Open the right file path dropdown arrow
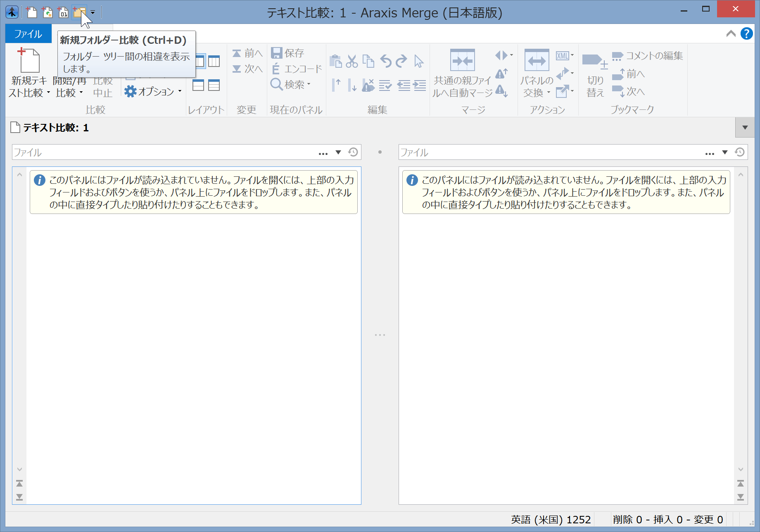760x532 pixels. 725,152
